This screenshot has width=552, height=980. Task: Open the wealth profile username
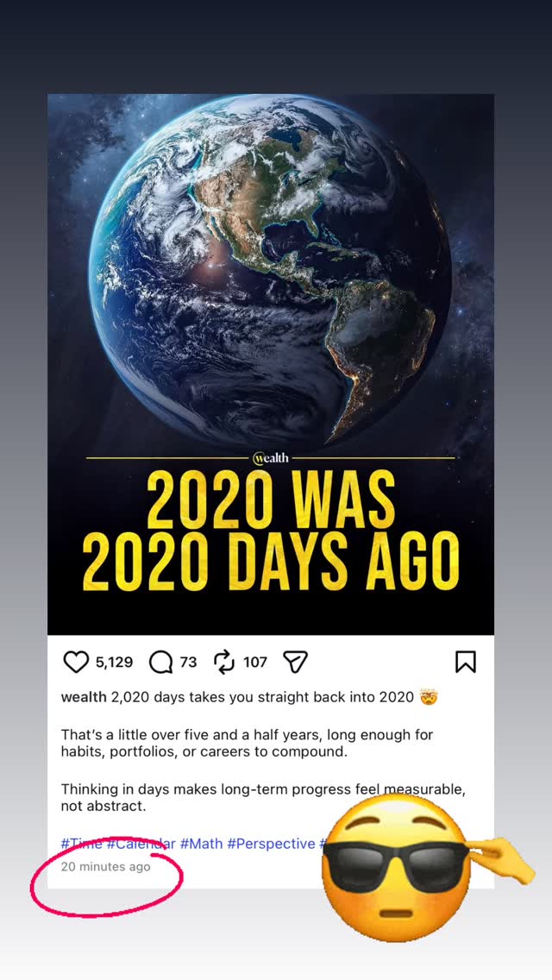point(84,697)
